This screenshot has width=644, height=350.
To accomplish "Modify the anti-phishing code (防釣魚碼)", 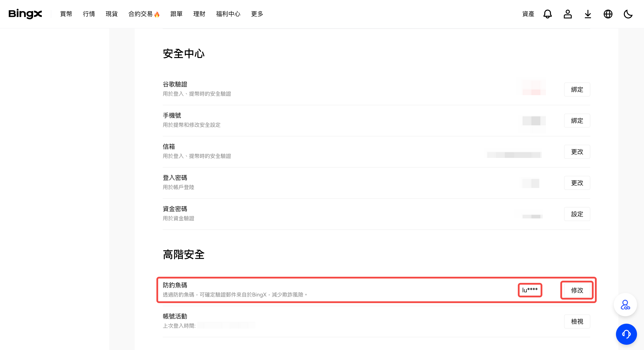I will coord(577,290).
